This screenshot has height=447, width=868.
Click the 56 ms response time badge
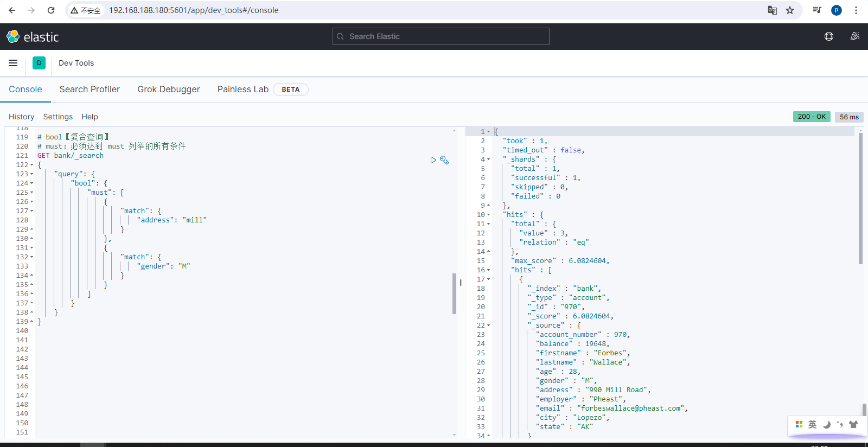pos(849,117)
